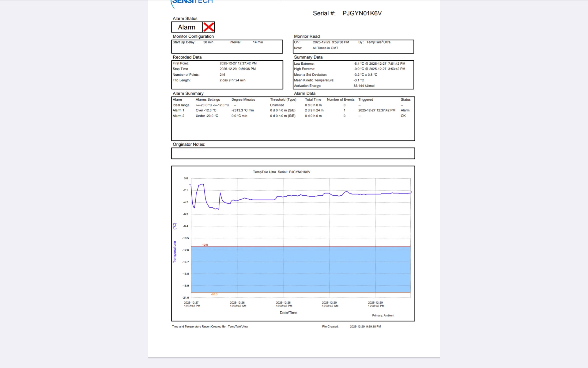The width and height of the screenshot is (588, 368).
Task: Click the Low Extreme value in Summary Data
Action: click(x=379, y=63)
